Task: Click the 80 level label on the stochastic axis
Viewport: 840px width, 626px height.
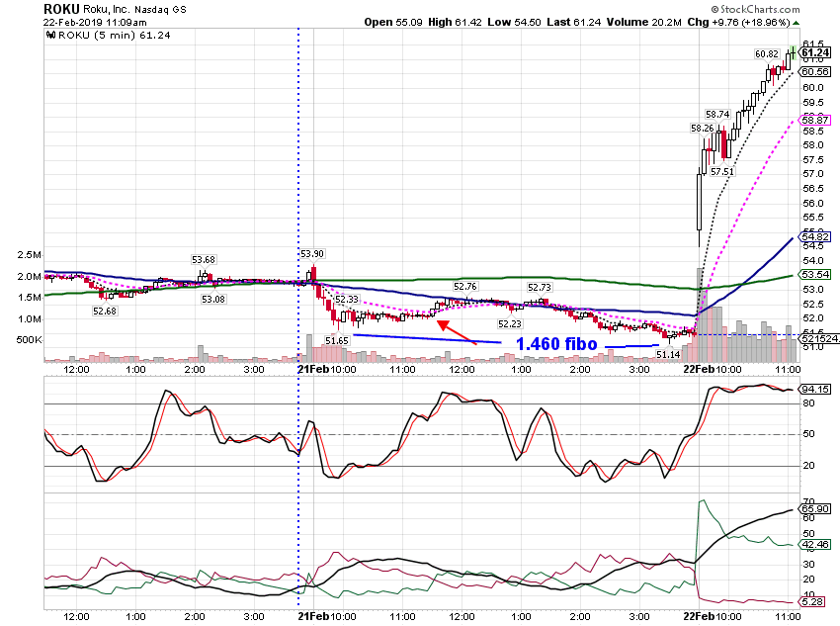Action: [x=808, y=403]
